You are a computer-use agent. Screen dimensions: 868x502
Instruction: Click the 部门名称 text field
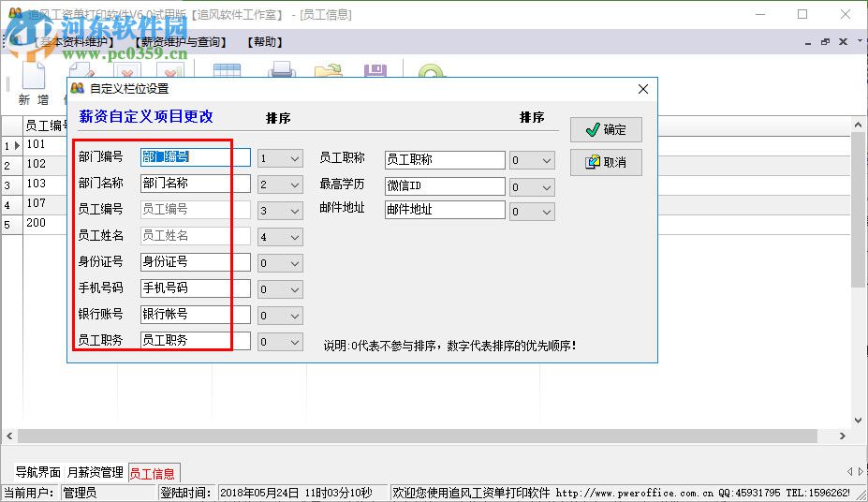click(195, 184)
